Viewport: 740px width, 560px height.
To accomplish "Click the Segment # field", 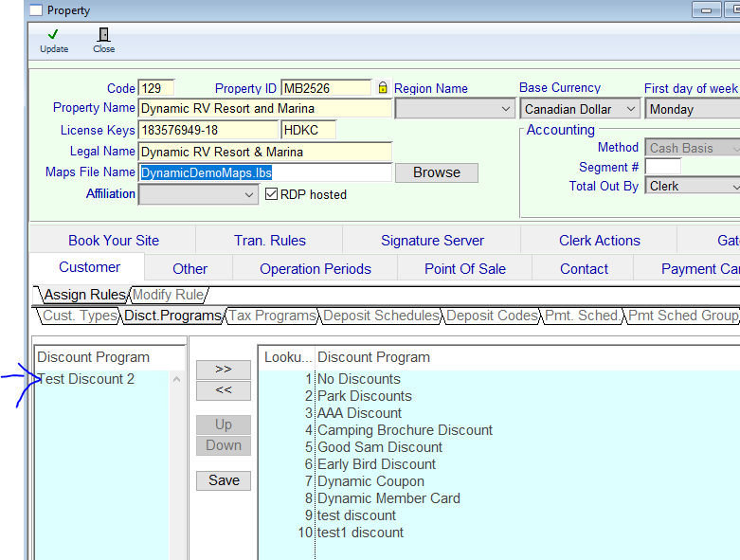I will 662,167.
